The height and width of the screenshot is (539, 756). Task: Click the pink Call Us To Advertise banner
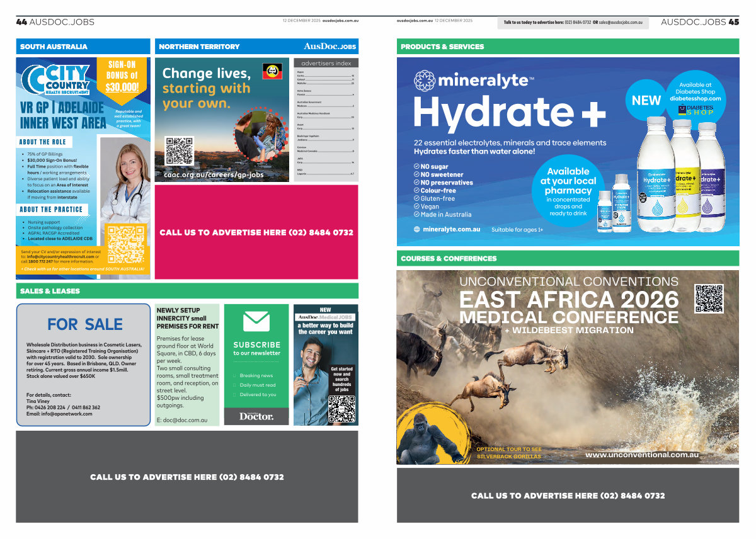pyautogui.click(x=256, y=232)
